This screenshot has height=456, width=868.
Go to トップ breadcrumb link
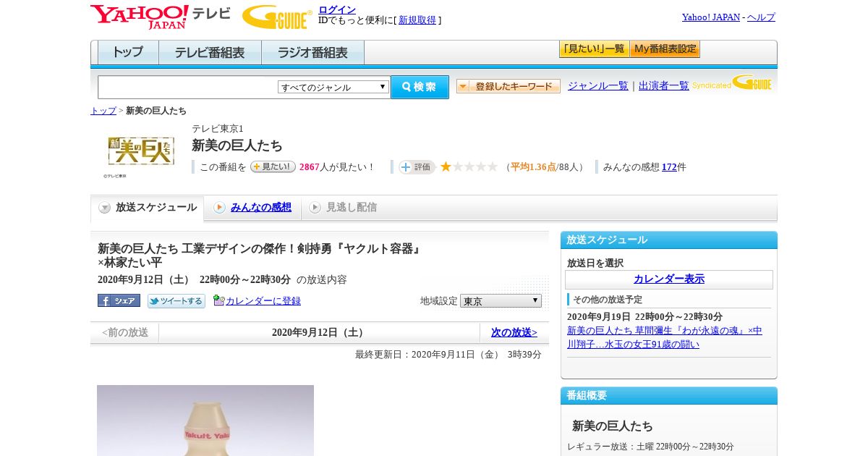[103, 111]
